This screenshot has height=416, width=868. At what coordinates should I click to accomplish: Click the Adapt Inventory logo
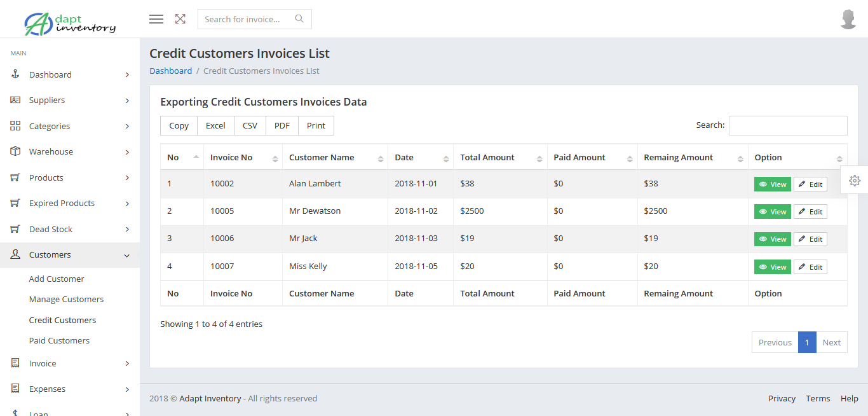pyautogui.click(x=70, y=23)
